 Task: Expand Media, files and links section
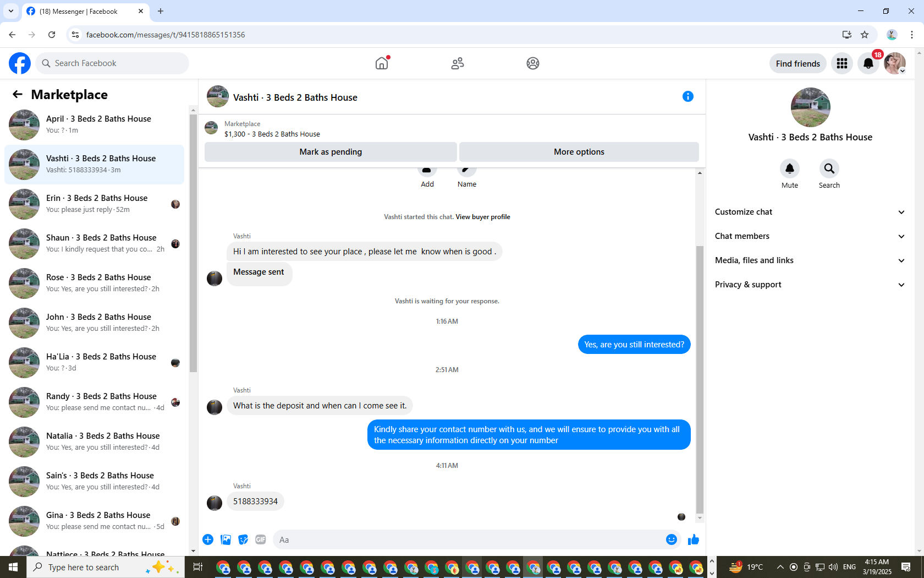pos(810,260)
